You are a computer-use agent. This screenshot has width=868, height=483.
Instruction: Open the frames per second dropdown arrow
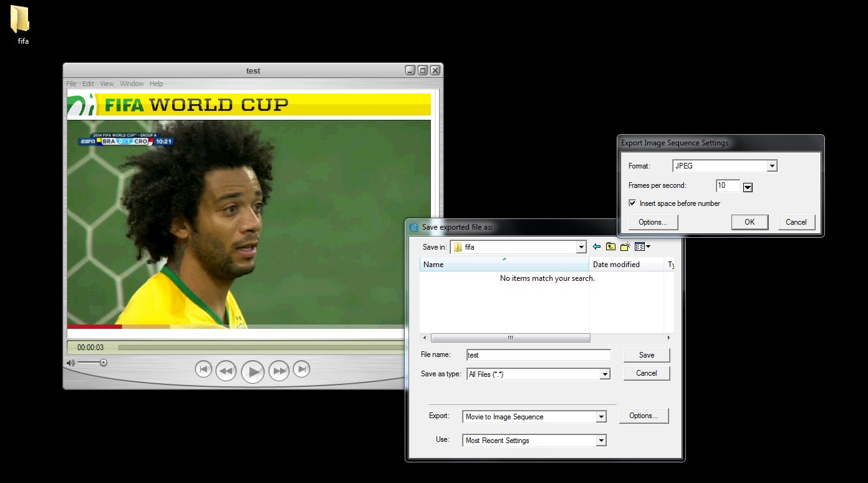pyautogui.click(x=748, y=187)
